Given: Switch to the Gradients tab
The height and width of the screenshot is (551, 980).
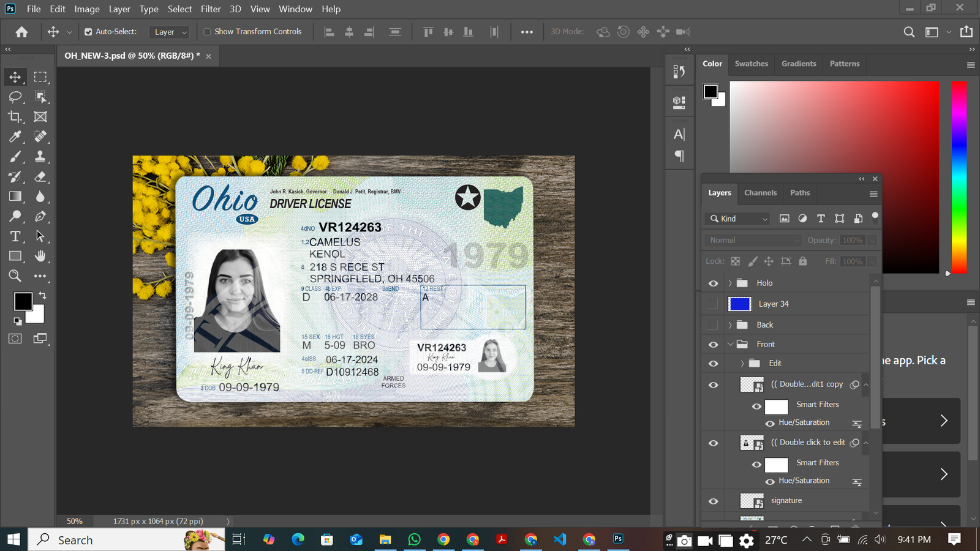Looking at the screenshot, I should 799,64.
